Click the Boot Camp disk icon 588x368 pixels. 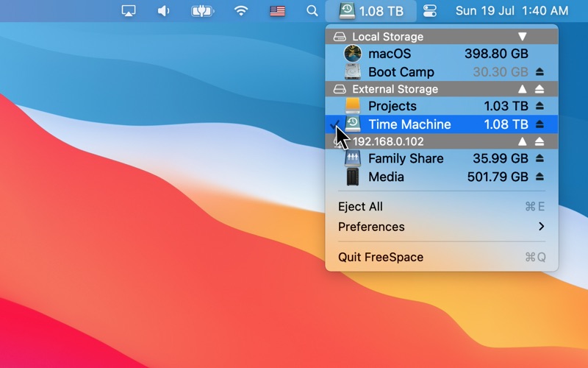pyautogui.click(x=353, y=71)
